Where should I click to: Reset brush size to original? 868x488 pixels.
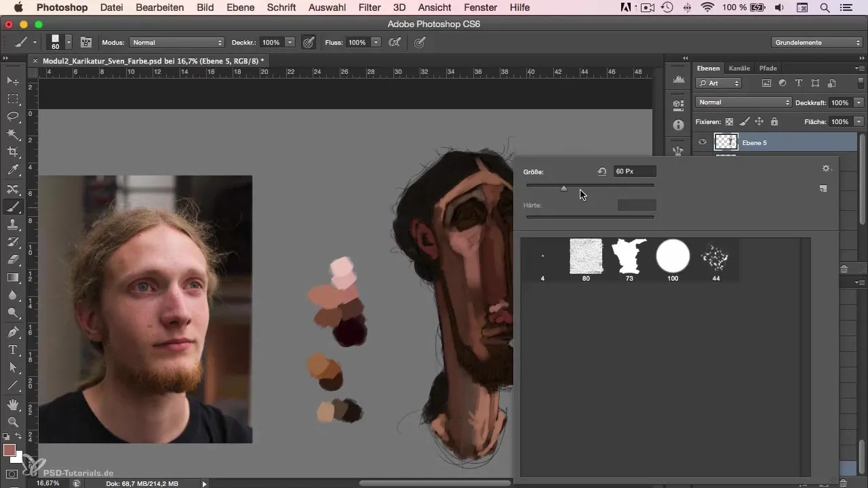click(601, 171)
